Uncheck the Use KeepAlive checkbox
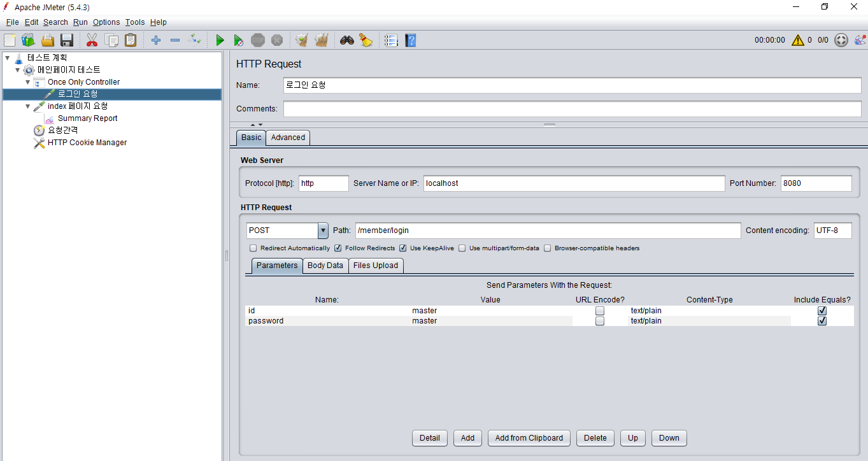This screenshot has height=461, width=868. click(403, 248)
